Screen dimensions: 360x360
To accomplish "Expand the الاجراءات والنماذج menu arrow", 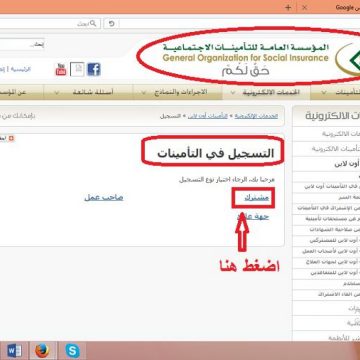I will coord(144,92).
